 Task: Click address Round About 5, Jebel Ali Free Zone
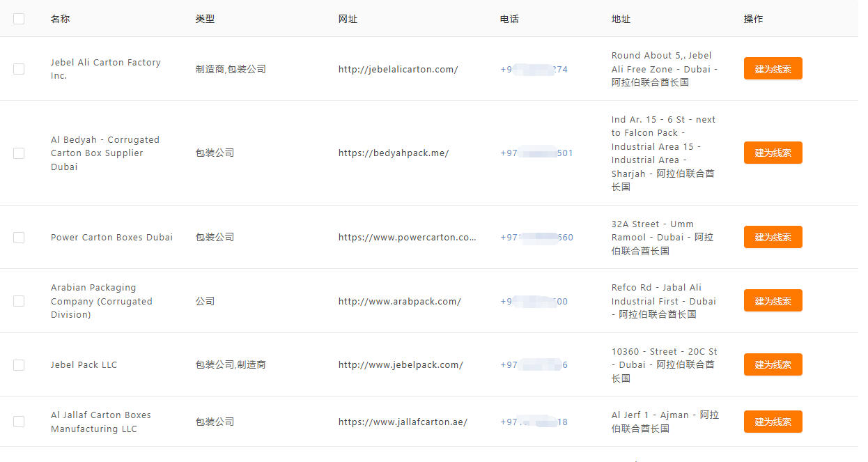pyautogui.click(x=665, y=69)
